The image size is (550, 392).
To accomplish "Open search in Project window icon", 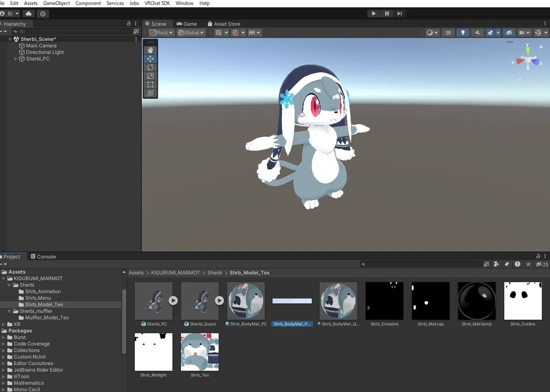I will (486, 264).
